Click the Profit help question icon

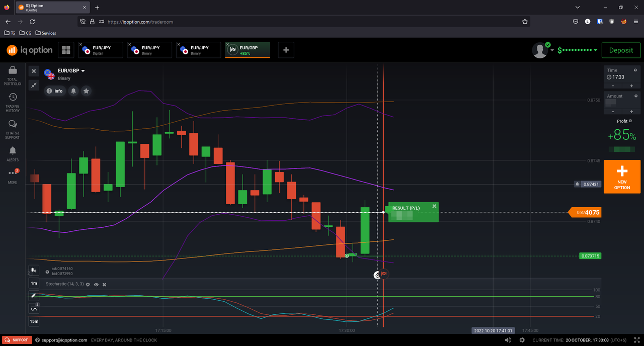pos(631,121)
